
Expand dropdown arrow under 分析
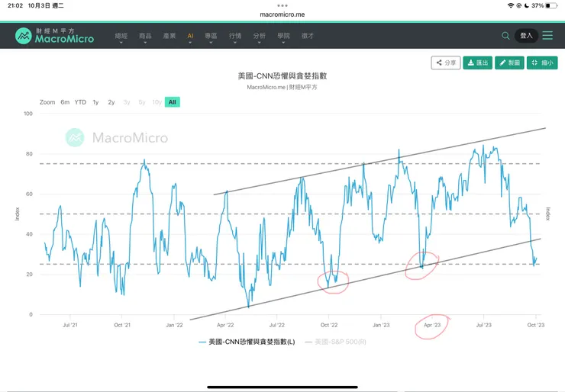(259, 43)
